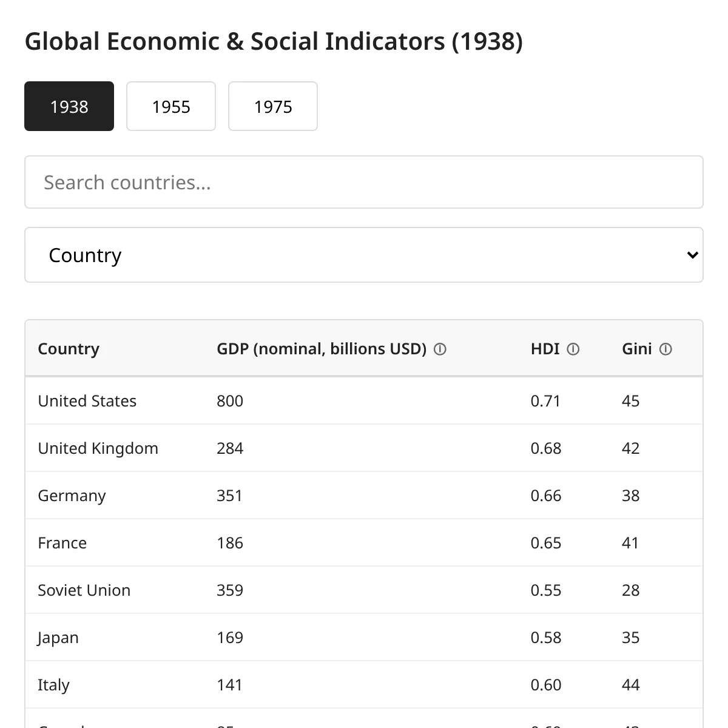Sort by the Gini column header

(637, 349)
